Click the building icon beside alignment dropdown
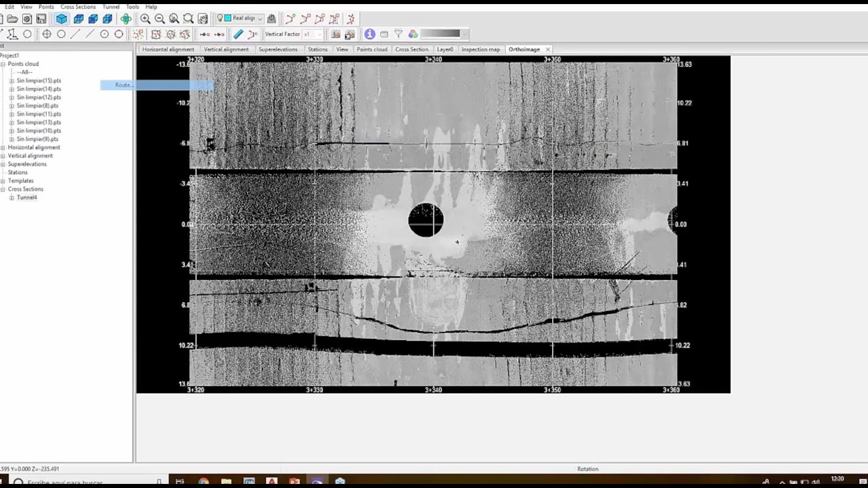The image size is (868, 488). pyautogui.click(x=271, y=19)
